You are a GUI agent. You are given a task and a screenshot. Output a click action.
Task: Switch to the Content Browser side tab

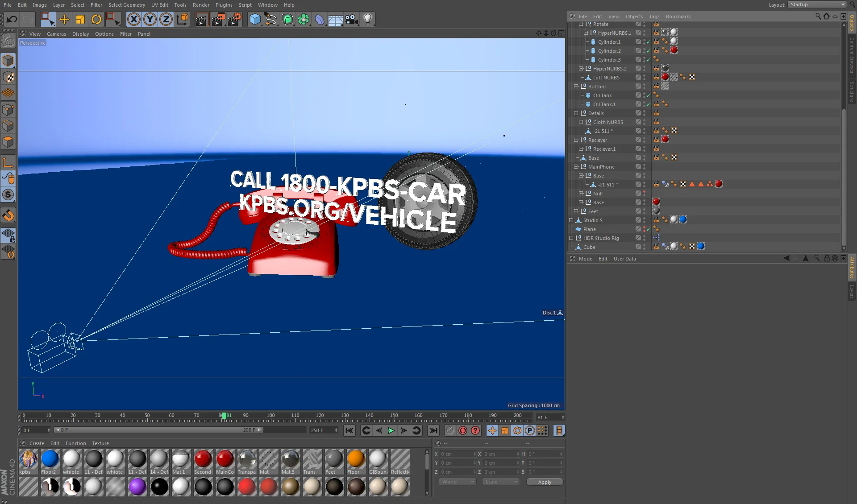[852, 55]
